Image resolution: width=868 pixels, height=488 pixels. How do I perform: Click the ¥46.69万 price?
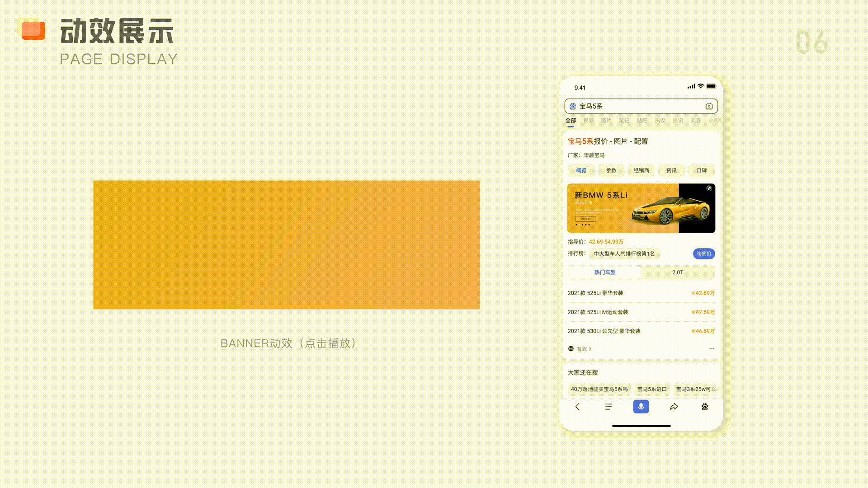[703, 331]
